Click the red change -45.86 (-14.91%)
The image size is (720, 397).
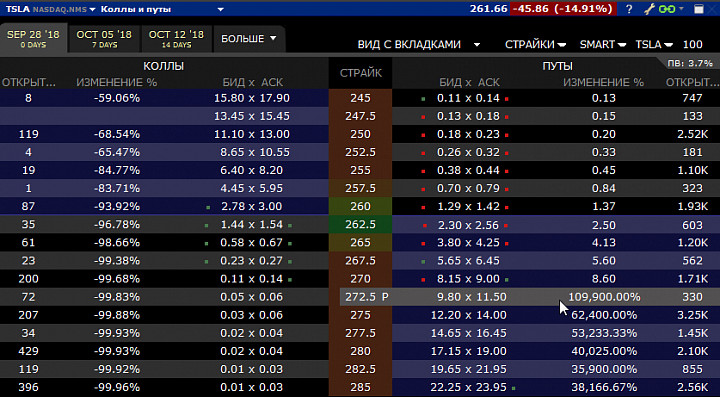coord(563,9)
